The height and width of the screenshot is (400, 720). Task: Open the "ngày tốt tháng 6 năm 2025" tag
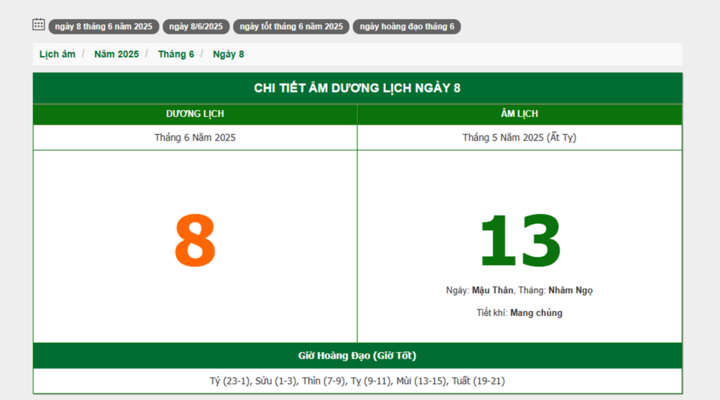point(291,27)
